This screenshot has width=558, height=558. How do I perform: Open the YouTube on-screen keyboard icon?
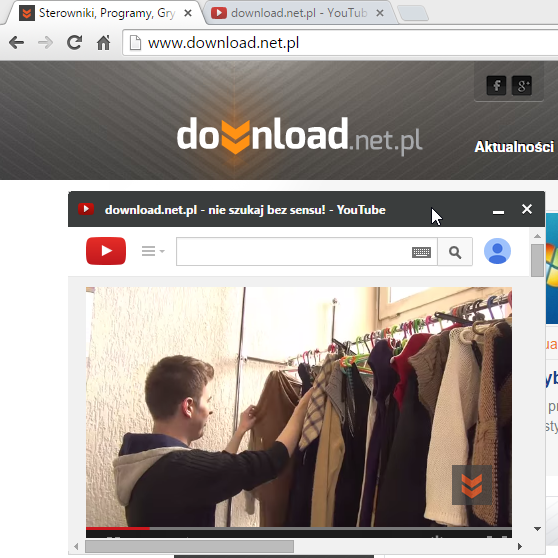click(421, 252)
